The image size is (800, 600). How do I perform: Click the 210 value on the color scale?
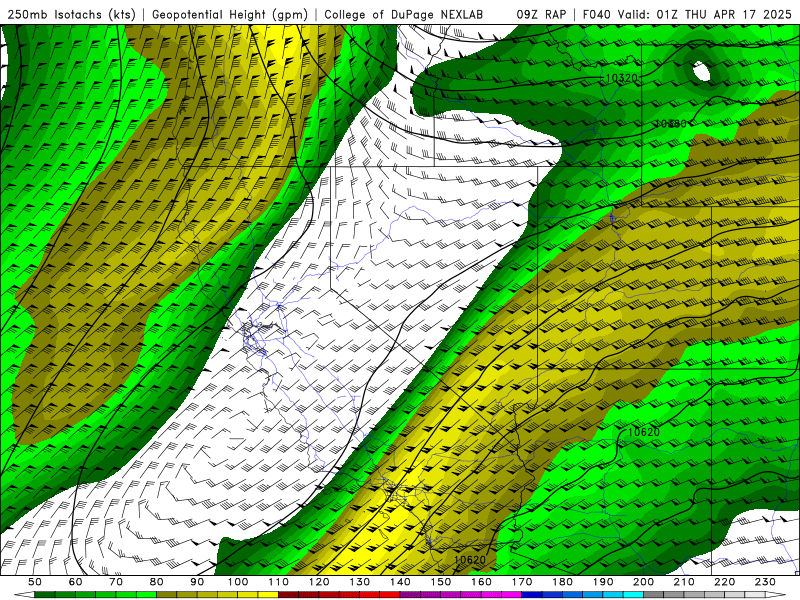(685, 582)
